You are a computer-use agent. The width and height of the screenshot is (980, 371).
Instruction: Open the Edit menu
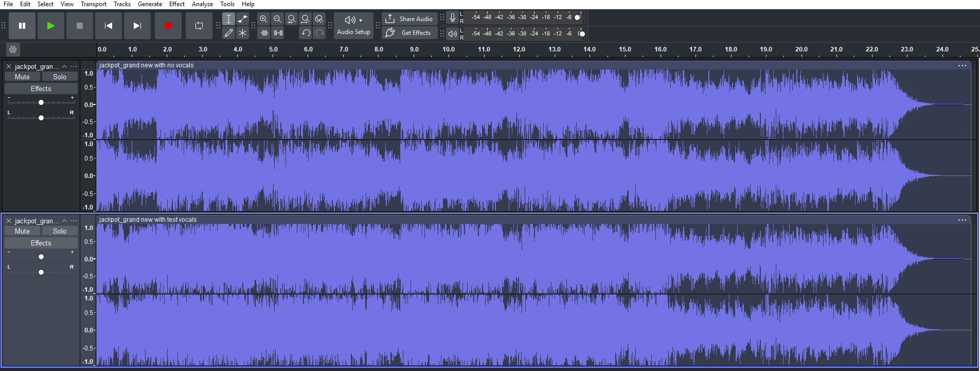click(25, 4)
